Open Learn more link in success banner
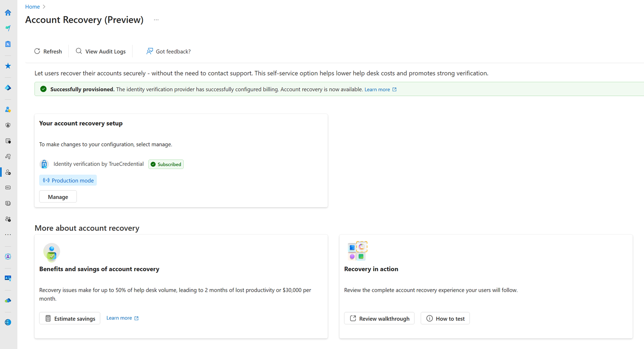644x349 pixels. tap(380, 90)
